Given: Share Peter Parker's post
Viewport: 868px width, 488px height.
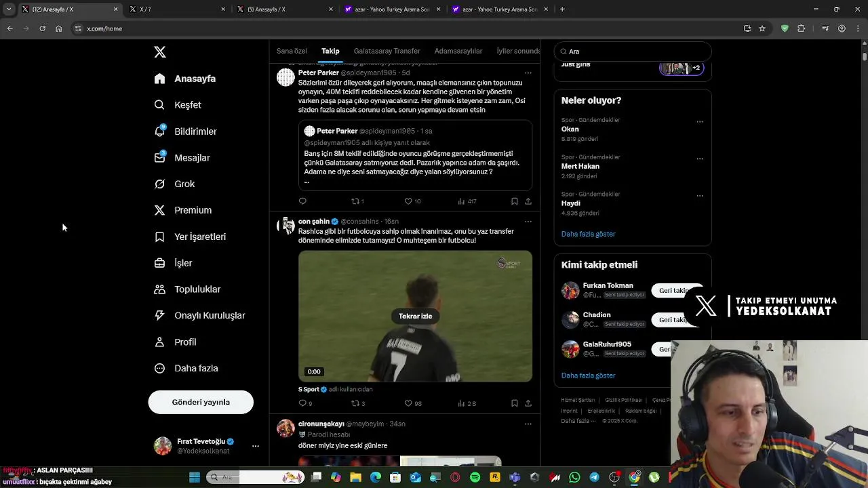Looking at the screenshot, I should (528, 201).
